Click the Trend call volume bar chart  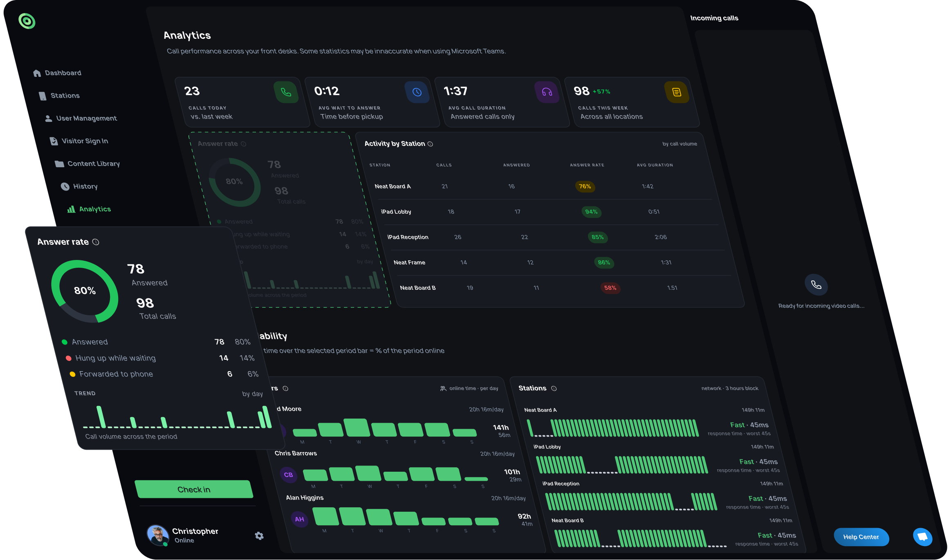coord(177,417)
